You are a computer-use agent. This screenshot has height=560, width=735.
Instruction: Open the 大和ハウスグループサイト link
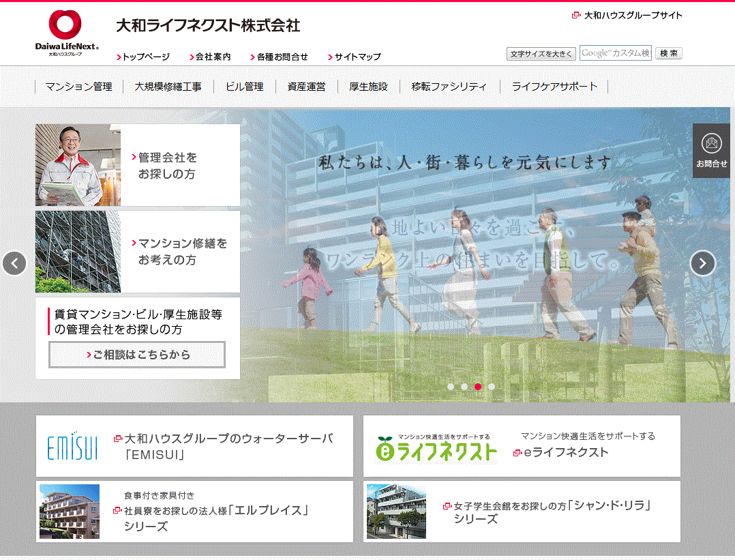coord(627,16)
